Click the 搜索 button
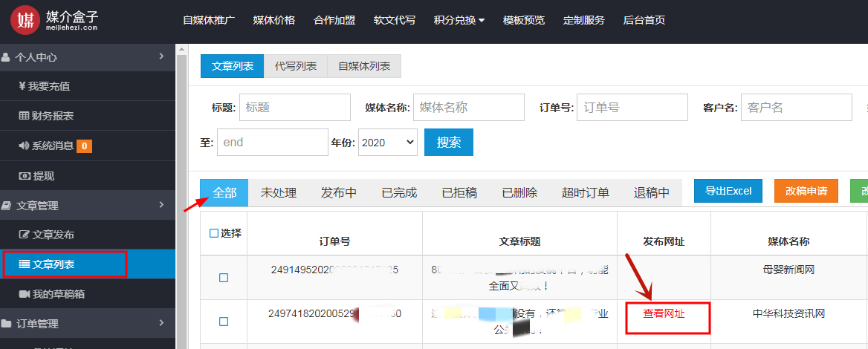Image resolution: width=868 pixels, height=349 pixels. tap(449, 142)
